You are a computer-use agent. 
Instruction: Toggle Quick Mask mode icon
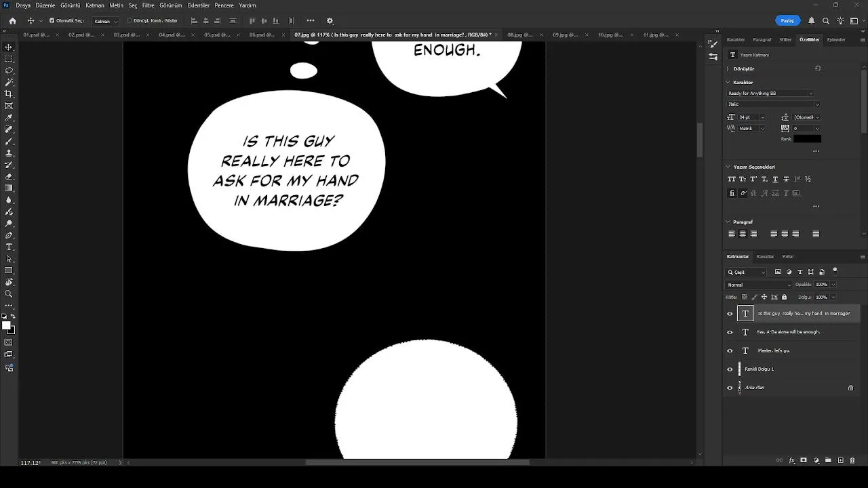point(9,343)
